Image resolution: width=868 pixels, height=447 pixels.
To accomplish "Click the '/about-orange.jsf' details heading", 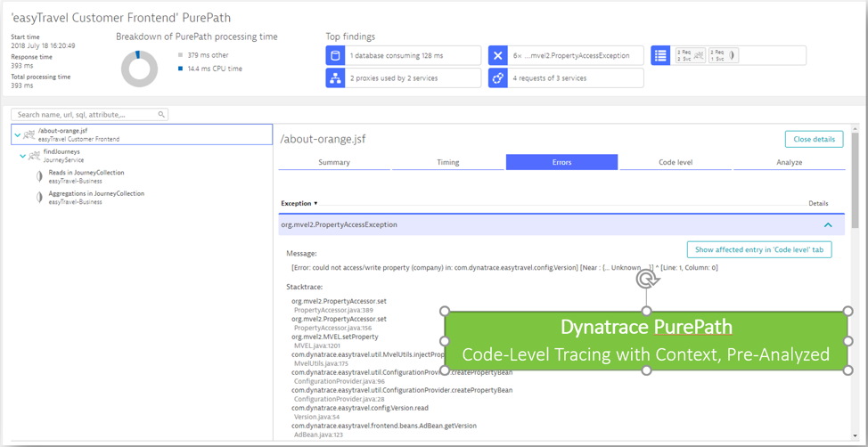I will [323, 139].
